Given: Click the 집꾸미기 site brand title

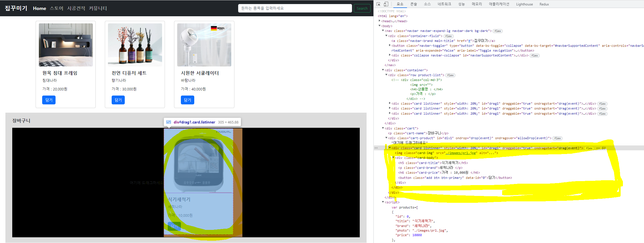Looking at the screenshot, I should pyautogui.click(x=16, y=8).
